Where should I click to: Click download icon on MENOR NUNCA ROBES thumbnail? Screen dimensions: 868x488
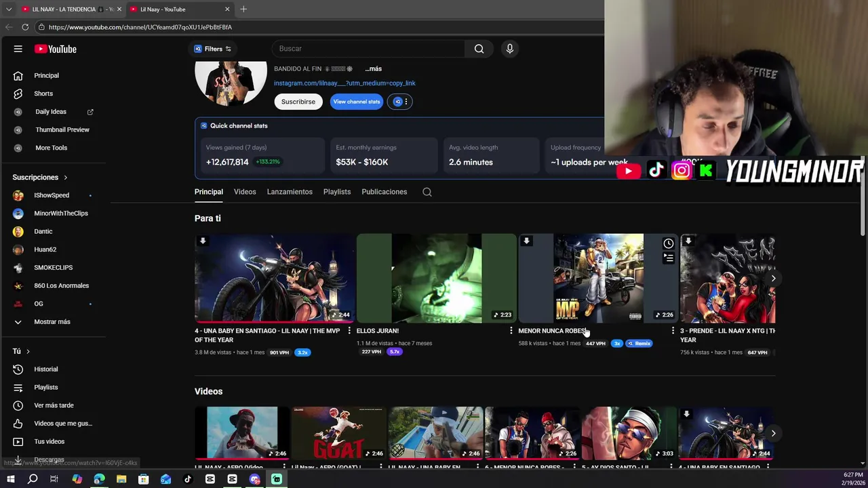tap(526, 241)
